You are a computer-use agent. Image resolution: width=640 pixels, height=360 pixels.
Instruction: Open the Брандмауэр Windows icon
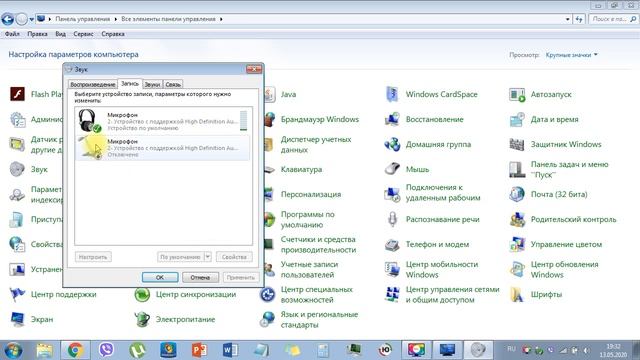(x=270, y=119)
